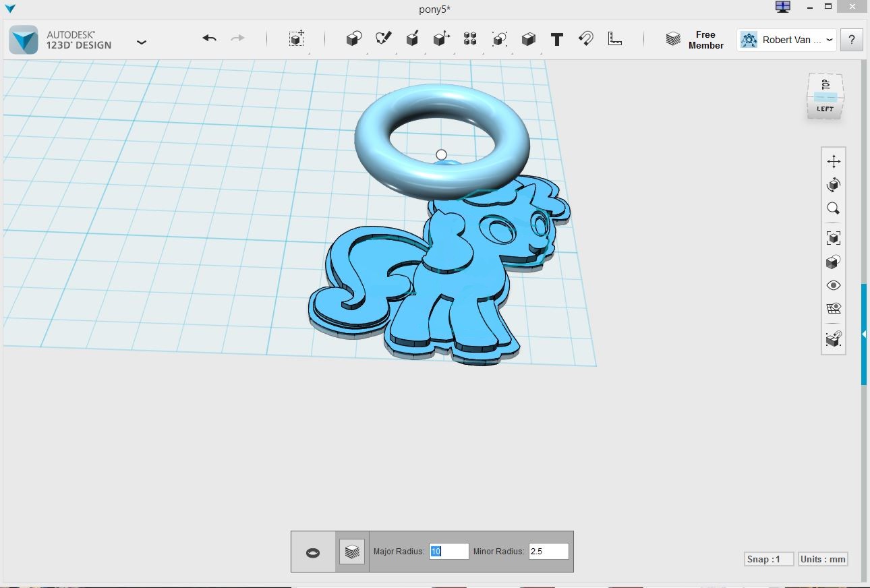Open the Pattern tool
The image size is (870, 588).
pyautogui.click(x=470, y=38)
